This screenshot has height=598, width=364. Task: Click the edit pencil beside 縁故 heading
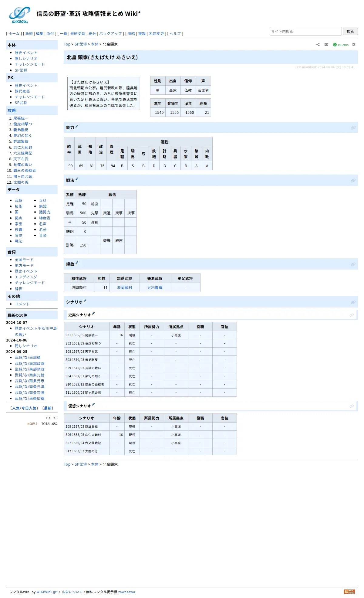(77, 263)
